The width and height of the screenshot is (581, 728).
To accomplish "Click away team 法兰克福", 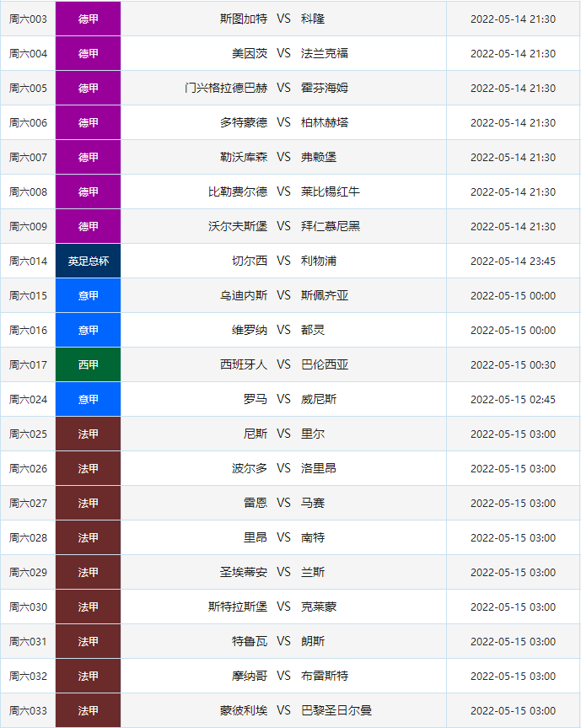I will point(325,53).
